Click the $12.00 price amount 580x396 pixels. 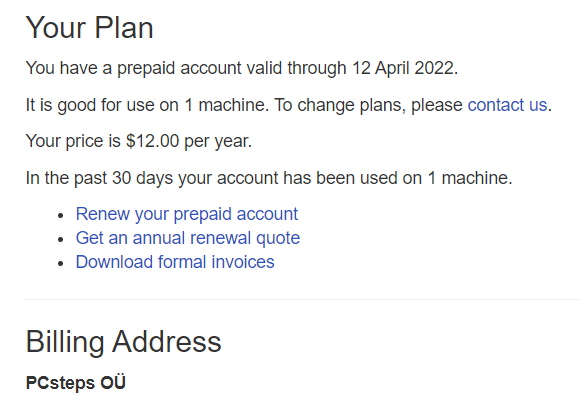point(152,141)
